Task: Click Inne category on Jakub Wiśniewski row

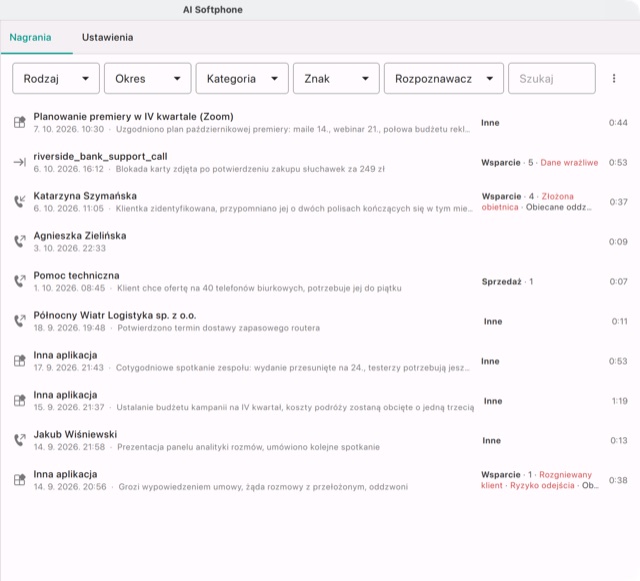Action: 491,441
